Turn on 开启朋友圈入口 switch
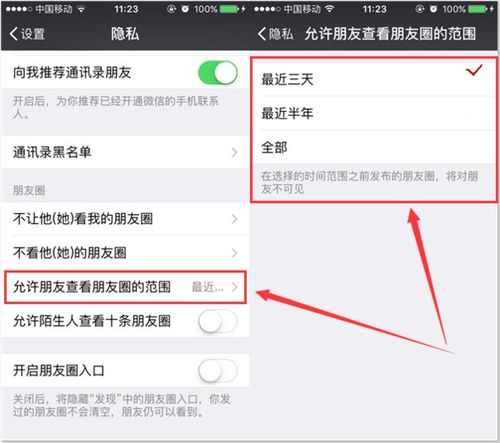Image resolution: width=500 pixels, height=443 pixels. coord(218,370)
